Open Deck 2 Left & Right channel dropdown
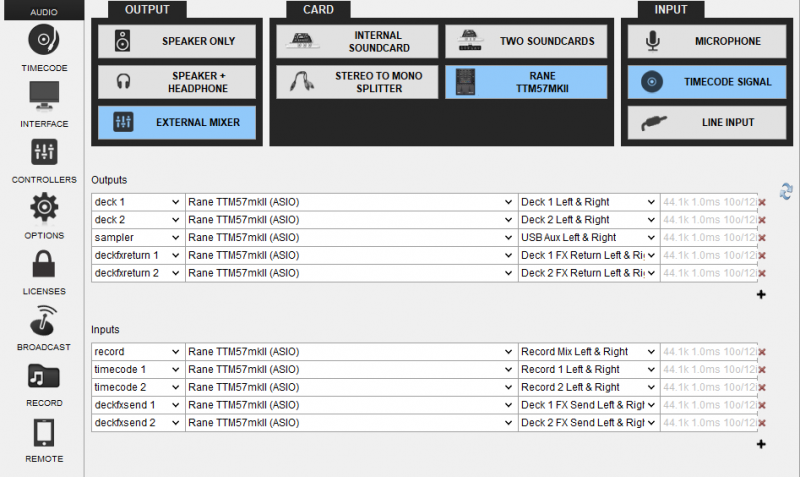Viewport: 800px width, 477px height. tap(589, 220)
